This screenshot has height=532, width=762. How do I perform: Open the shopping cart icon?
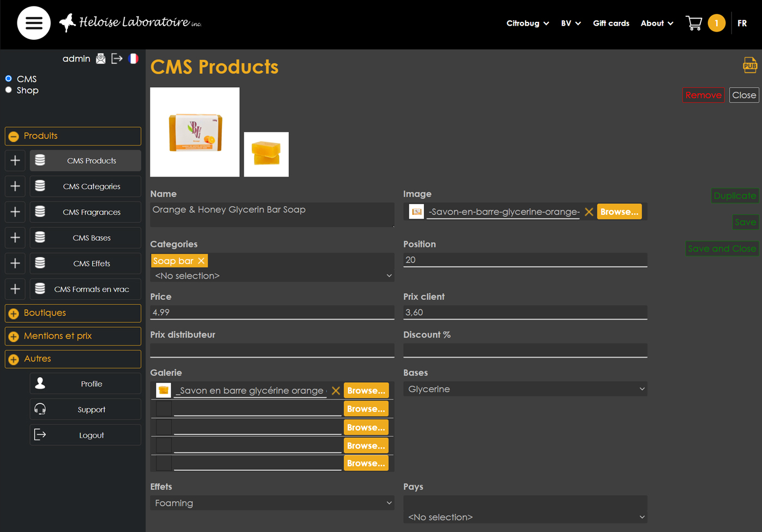[x=693, y=23]
